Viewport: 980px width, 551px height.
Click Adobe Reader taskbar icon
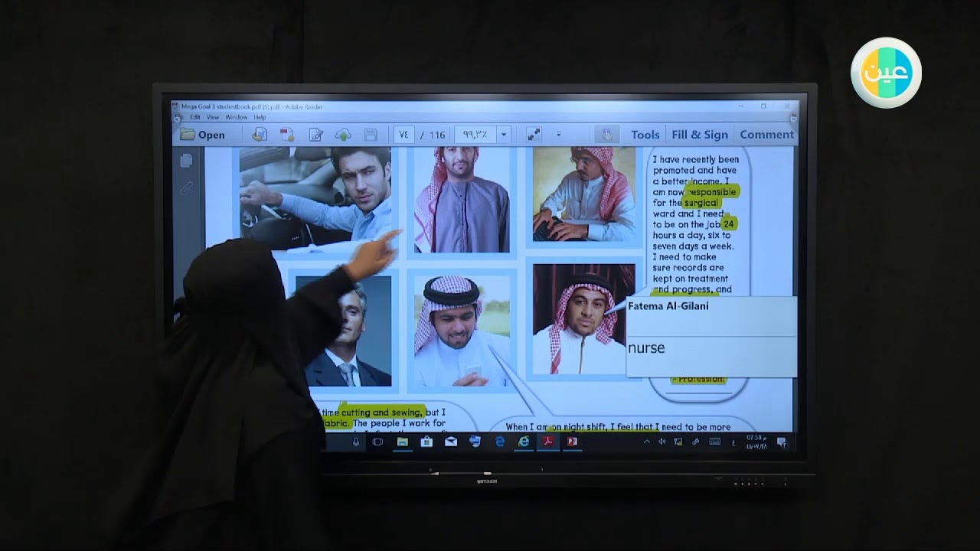pos(548,442)
